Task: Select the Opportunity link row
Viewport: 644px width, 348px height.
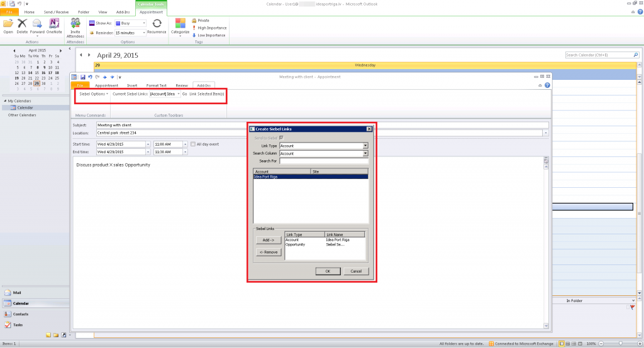Action: (x=325, y=244)
